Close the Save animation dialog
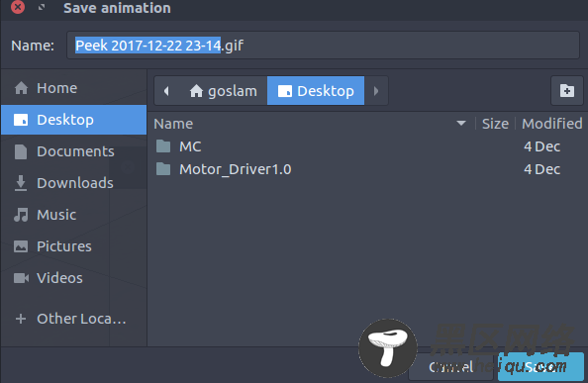This screenshot has width=588, height=383. coord(18,7)
